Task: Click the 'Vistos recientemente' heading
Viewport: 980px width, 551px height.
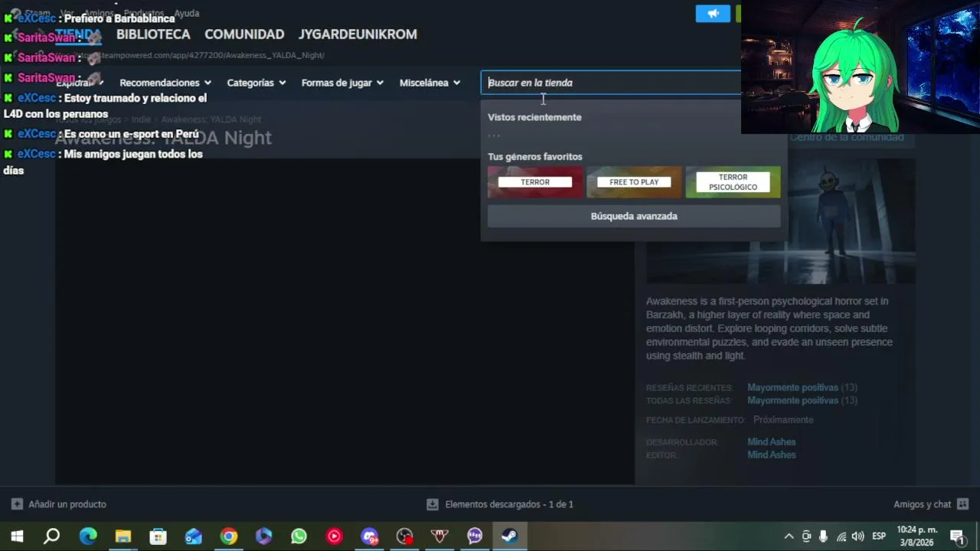Action: click(x=534, y=117)
